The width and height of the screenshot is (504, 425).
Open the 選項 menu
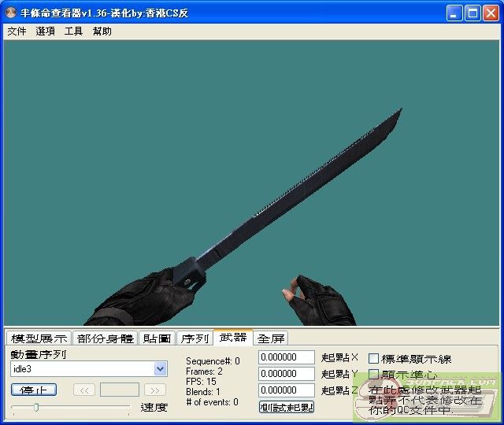45,31
